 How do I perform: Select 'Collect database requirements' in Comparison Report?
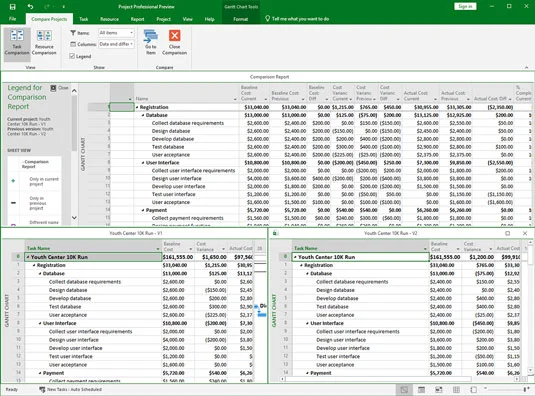click(x=188, y=123)
